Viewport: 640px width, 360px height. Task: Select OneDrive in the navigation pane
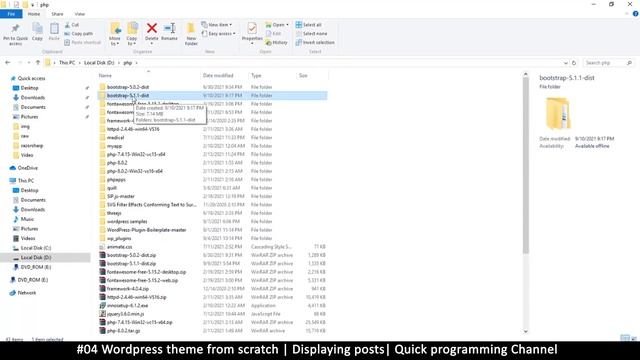(27, 168)
